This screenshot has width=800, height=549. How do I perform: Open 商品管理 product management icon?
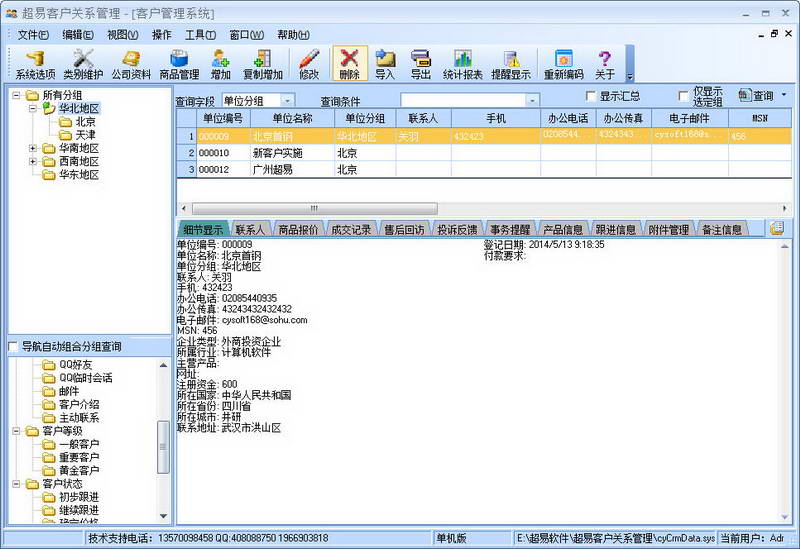tap(179, 63)
